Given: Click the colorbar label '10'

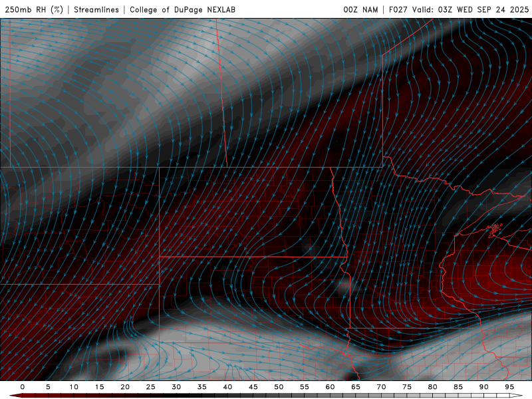Looking at the screenshot, I should (x=74, y=387).
